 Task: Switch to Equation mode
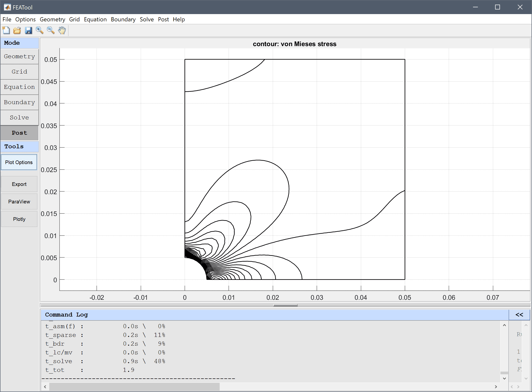(x=19, y=87)
